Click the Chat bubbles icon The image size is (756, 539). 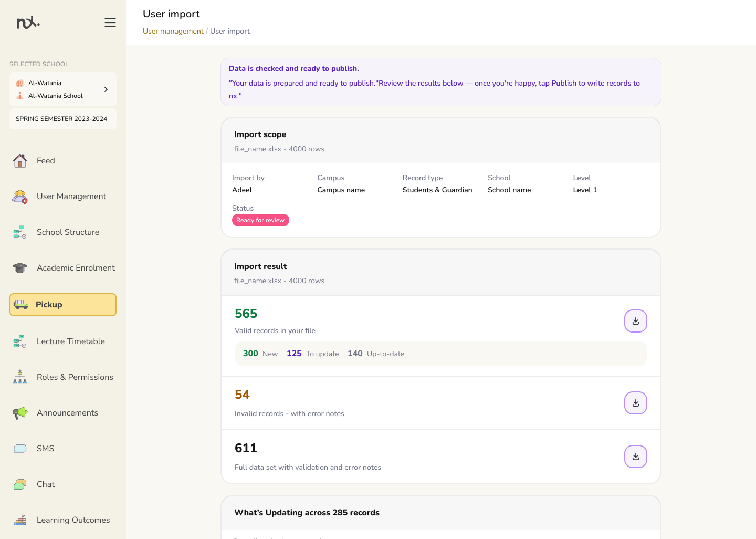click(20, 484)
